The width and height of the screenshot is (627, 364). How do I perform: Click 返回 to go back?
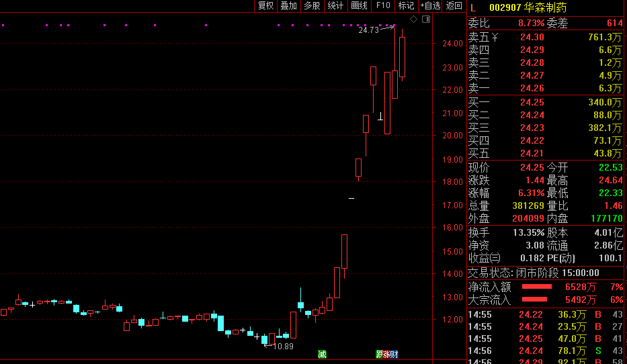click(x=454, y=5)
